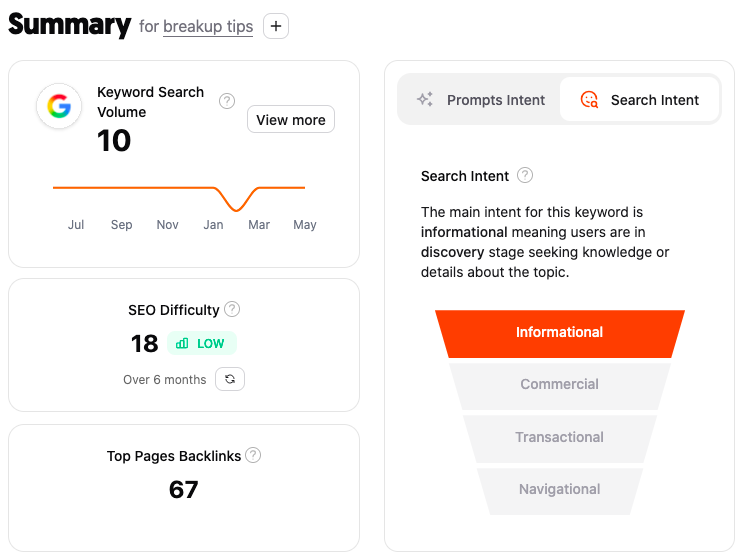This screenshot has height=560, width=742.
Task: Open the Keyword Search Volume help icon
Action: 227,101
